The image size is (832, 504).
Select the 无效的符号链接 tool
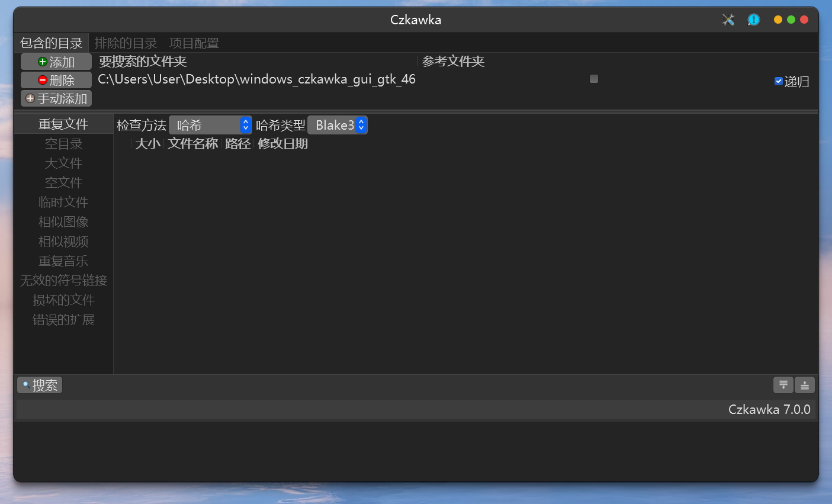point(63,280)
